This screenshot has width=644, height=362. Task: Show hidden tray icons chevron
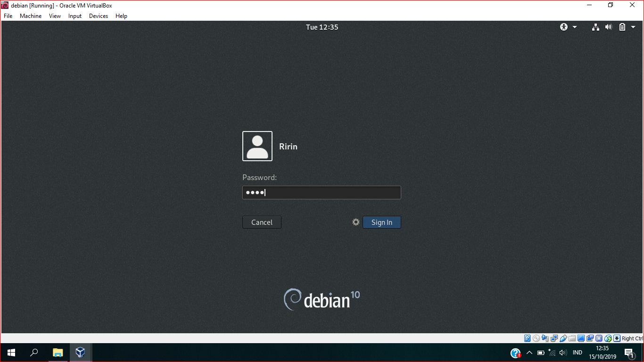coord(529,353)
